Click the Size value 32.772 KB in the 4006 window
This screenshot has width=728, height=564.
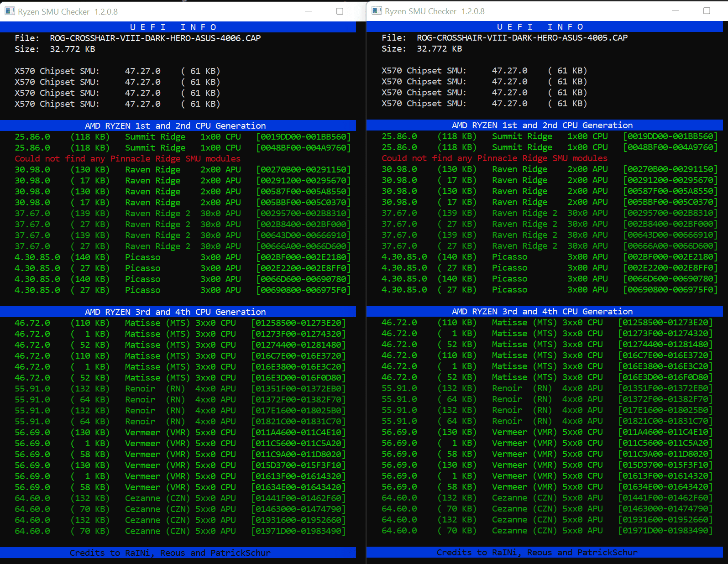pyautogui.click(x=73, y=49)
